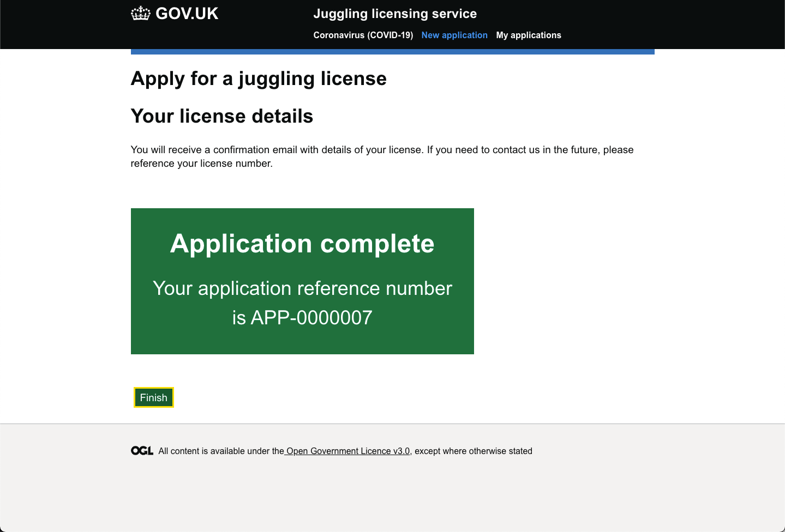The width and height of the screenshot is (785, 532).
Task: Click 'All content is available under the' text
Action: tap(221, 451)
